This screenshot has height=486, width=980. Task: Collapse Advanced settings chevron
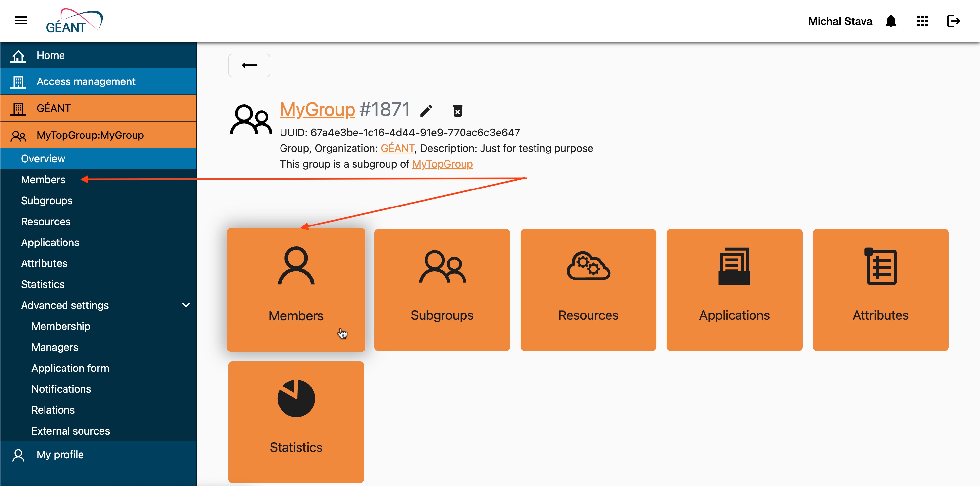(x=186, y=305)
